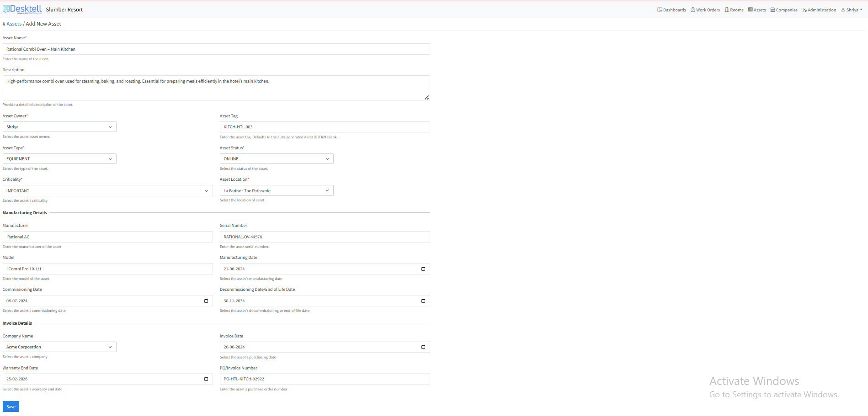Focus the Serial Number field
Screen dimensions: 868x416
(325, 237)
